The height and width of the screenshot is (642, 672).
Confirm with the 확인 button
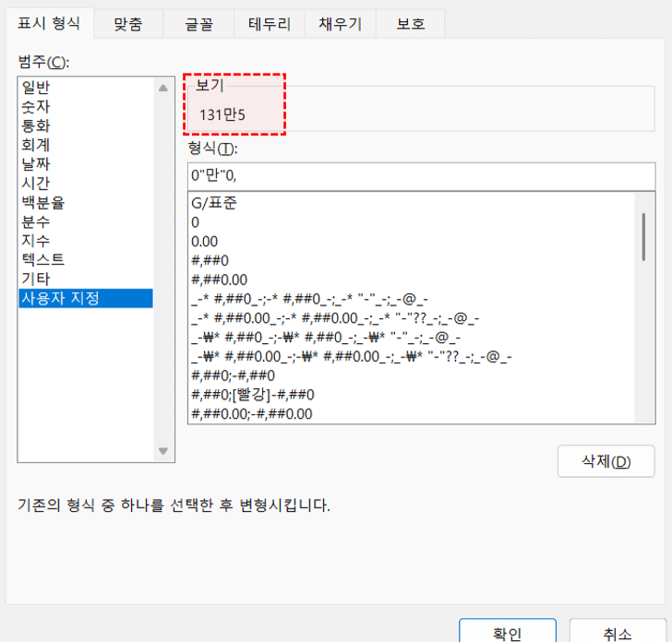tap(508, 631)
